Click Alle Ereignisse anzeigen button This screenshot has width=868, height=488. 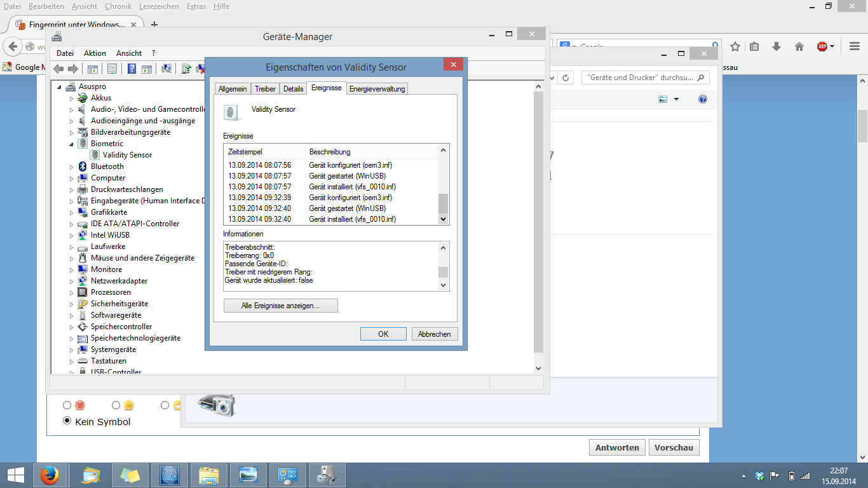click(281, 306)
